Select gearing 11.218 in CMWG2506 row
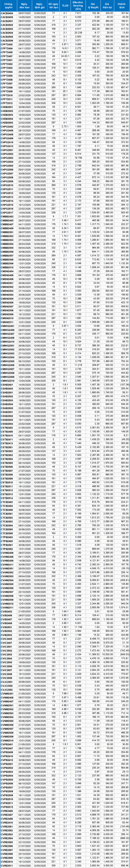This screenshot has height=868, width=130. click(x=78, y=366)
